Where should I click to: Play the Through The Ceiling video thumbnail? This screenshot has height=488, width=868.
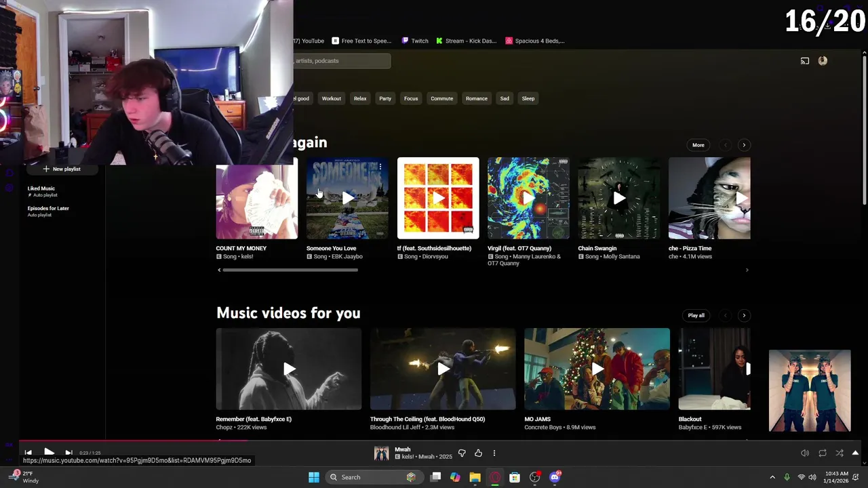pyautogui.click(x=443, y=369)
